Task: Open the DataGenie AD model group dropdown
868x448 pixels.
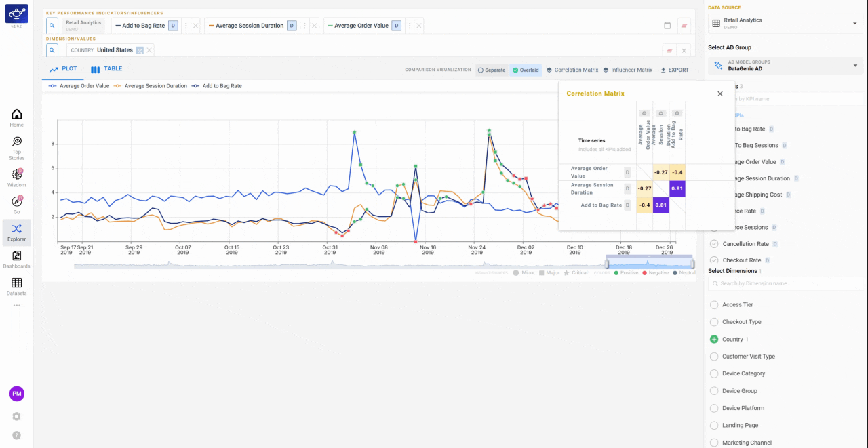Action: click(x=785, y=65)
